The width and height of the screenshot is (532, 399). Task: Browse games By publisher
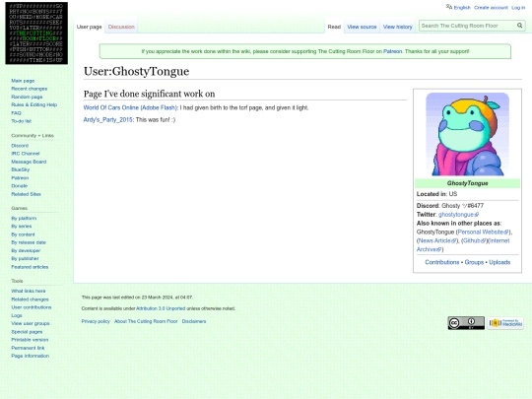coord(25,258)
